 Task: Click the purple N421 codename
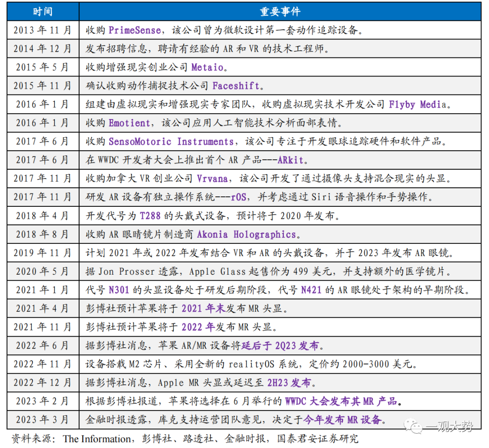point(311,290)
